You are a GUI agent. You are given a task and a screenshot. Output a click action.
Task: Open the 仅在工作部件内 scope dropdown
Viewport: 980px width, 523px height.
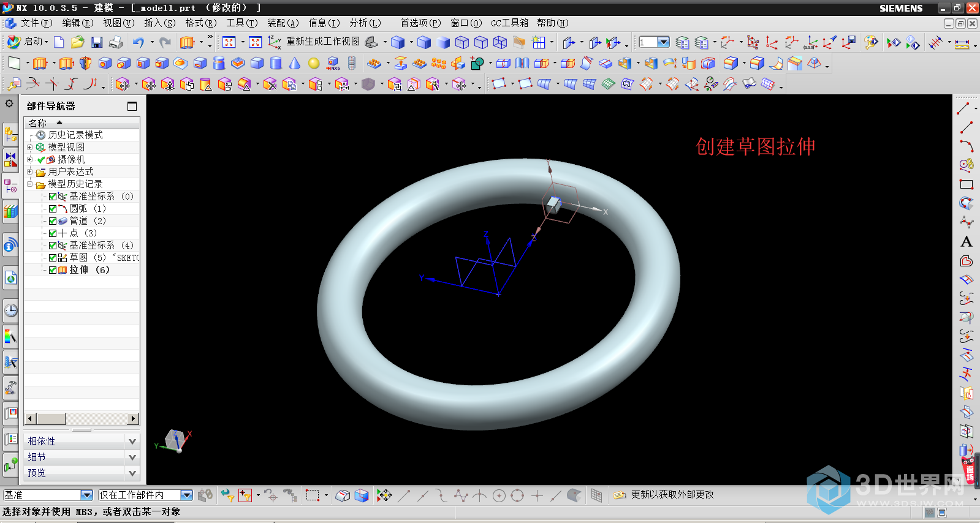[187, 495]
